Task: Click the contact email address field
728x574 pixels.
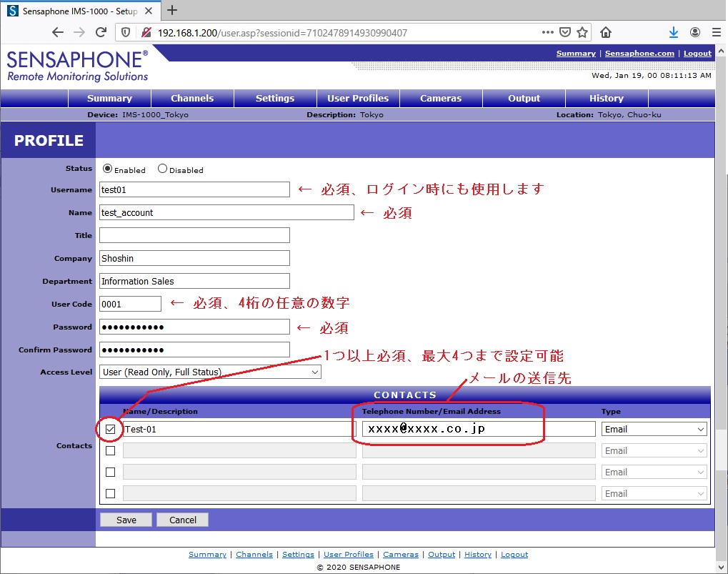Action: click(x=479, y=429)
